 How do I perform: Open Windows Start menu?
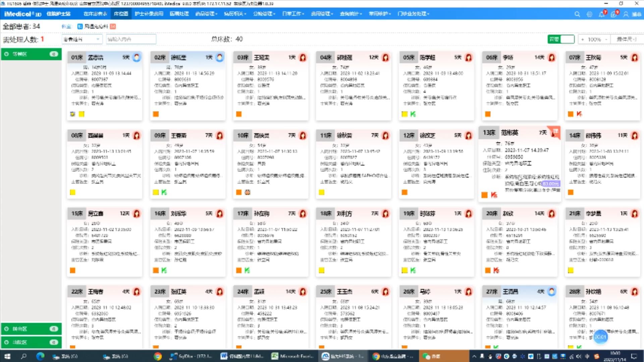pos(7,356)
